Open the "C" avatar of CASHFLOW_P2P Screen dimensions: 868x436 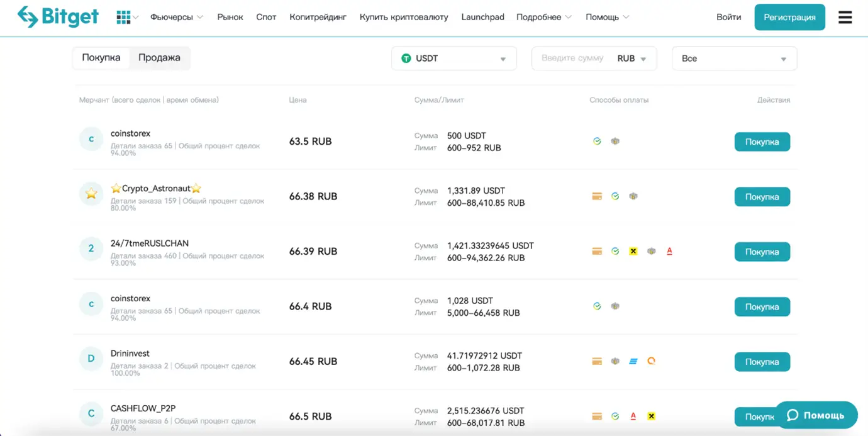[91, 413]
